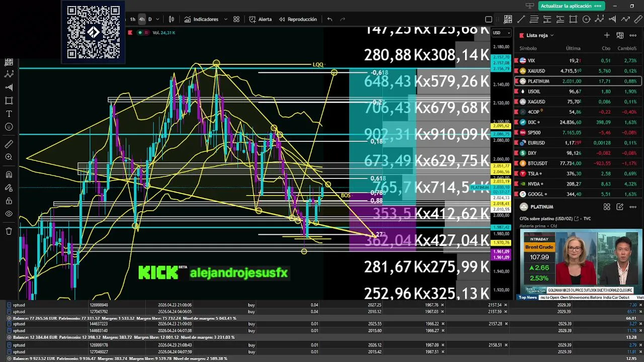Viewport: 644px width, 362px height.
Task: Sort watchlist by Cambio% column header
Action: (627, 48)
